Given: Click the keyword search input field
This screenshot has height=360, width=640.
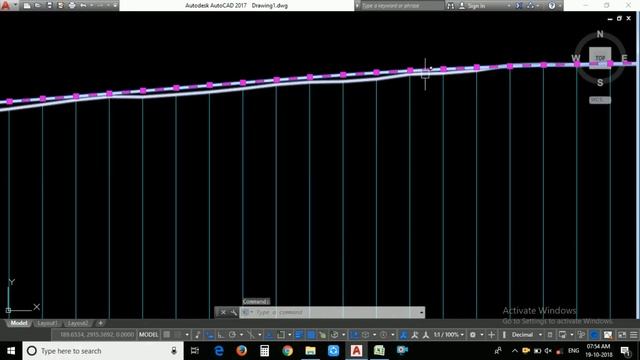Looking at the screenshot, I should pyautogui.click(x=402, y=6).
